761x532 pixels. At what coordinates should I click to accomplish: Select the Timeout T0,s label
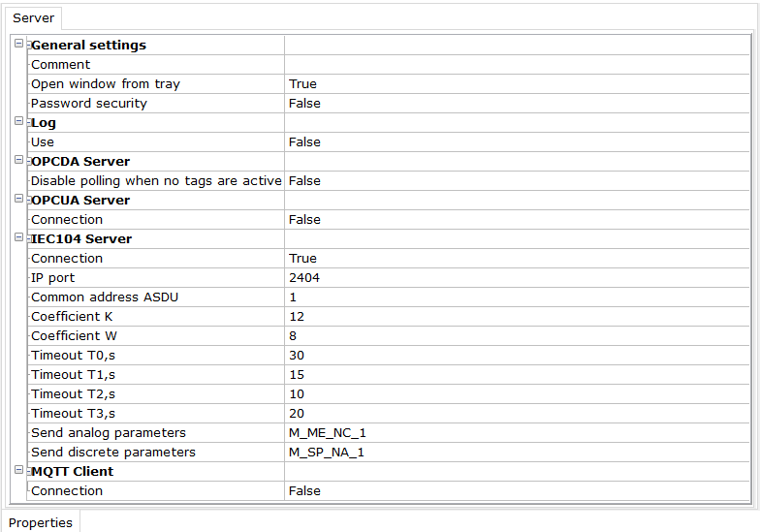74,356
